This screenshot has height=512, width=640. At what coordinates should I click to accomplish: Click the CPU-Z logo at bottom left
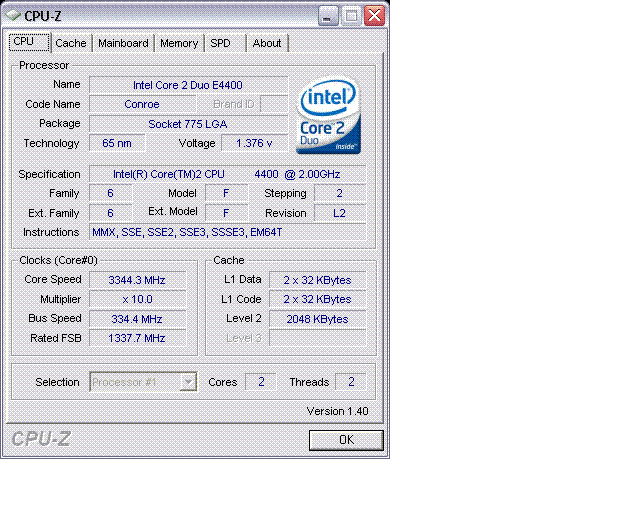[41, 439]
